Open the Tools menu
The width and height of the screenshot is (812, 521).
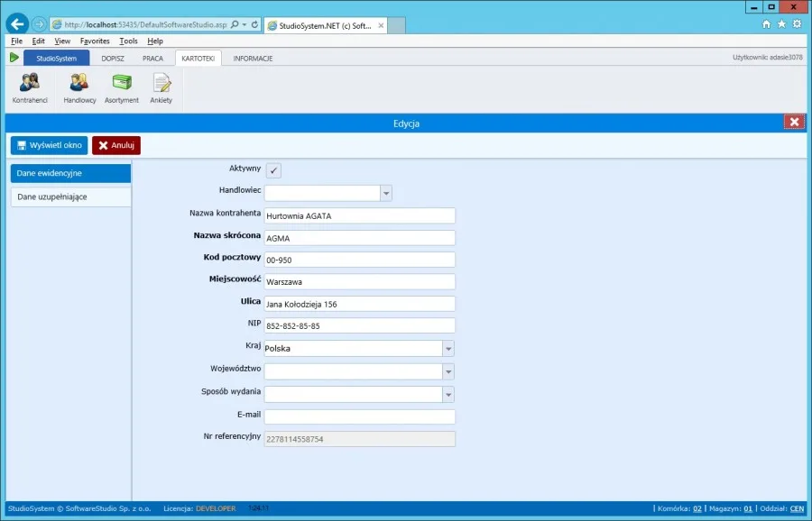click(x=128, y=41)
